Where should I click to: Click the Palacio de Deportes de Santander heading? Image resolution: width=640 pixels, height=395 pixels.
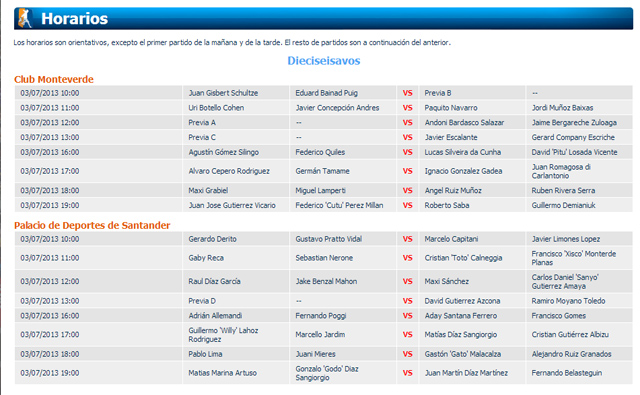coord(92,225)
